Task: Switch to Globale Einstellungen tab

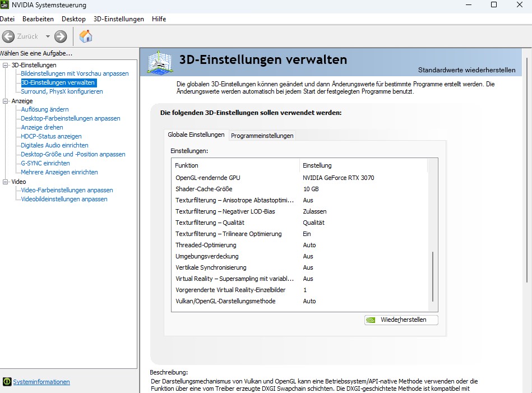Action: 196,135
